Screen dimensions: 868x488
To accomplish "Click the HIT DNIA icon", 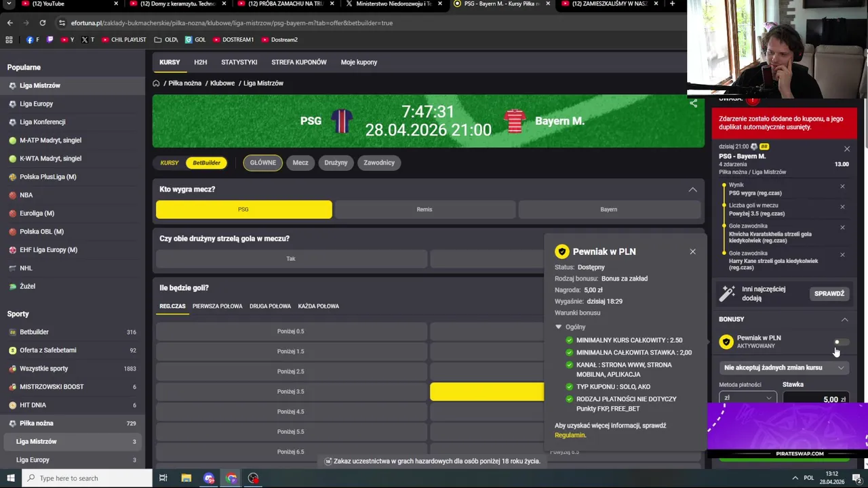I will point(12,405).
